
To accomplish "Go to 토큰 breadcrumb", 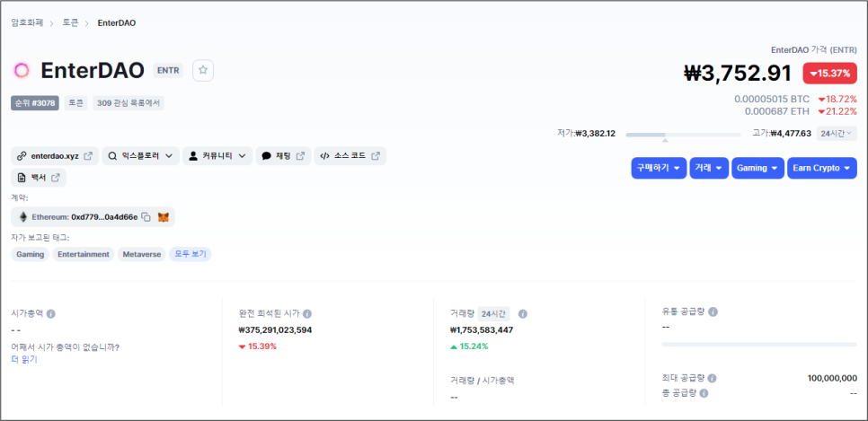I will coord(70,23).
